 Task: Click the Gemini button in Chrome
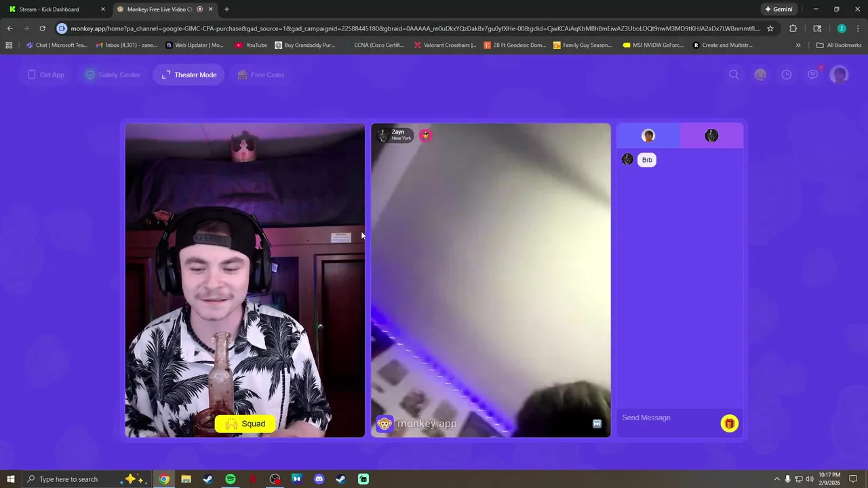tap(778, 9)
